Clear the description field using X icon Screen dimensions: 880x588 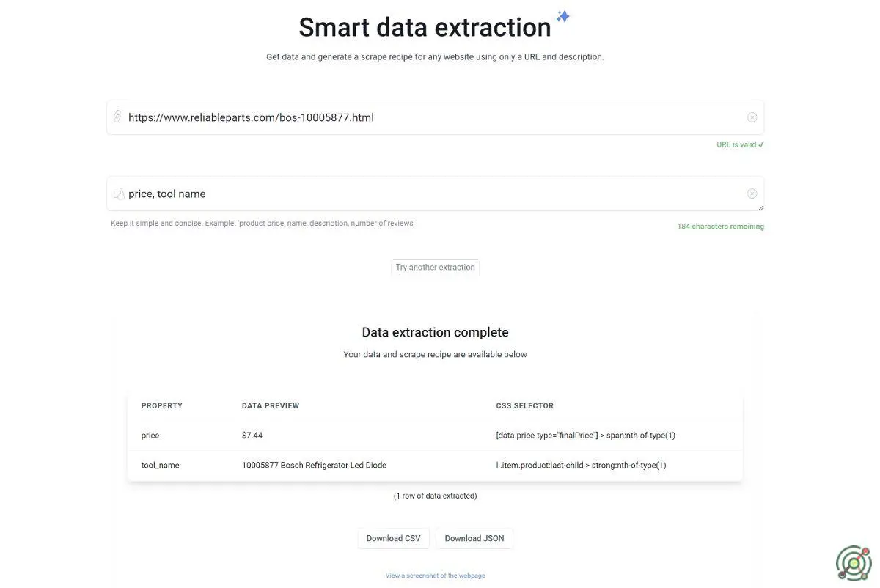pos(752,194)
